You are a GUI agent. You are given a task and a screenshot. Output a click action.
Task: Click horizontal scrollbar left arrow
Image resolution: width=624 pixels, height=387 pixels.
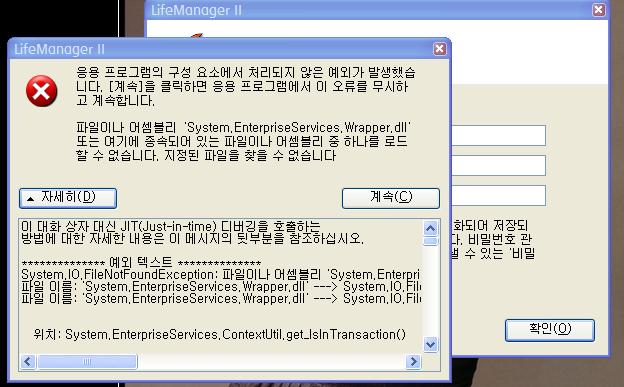28,362
